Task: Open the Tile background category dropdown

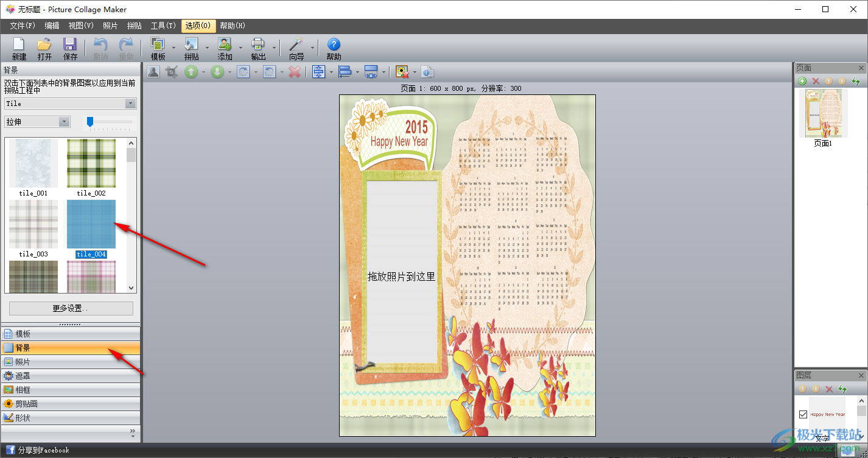Action: tap(130, 104)
